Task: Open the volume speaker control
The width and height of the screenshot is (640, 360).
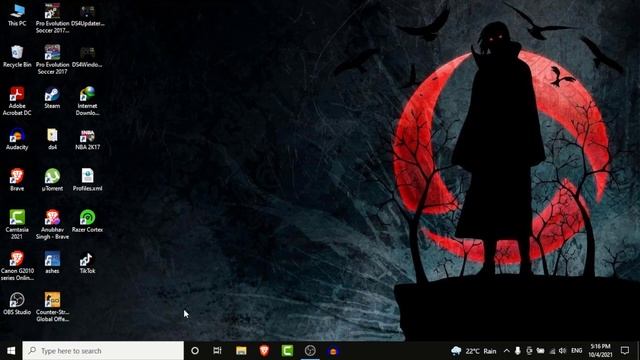Action: tap(562, 351)
